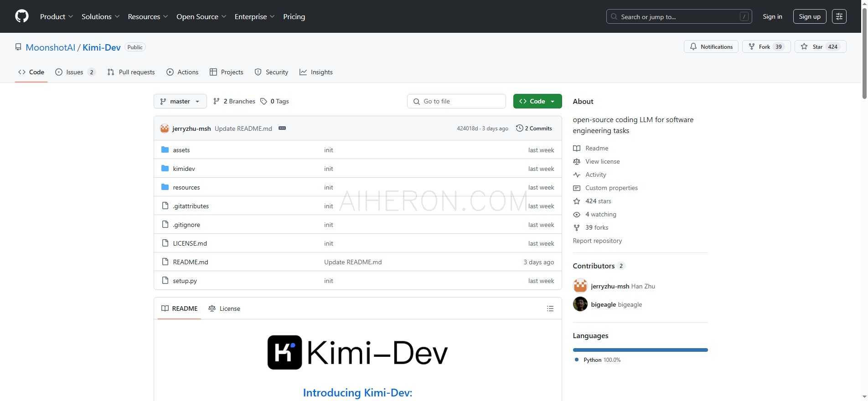Click the Search or jump to field
The image size is (868, 401).
click(679, 16)
